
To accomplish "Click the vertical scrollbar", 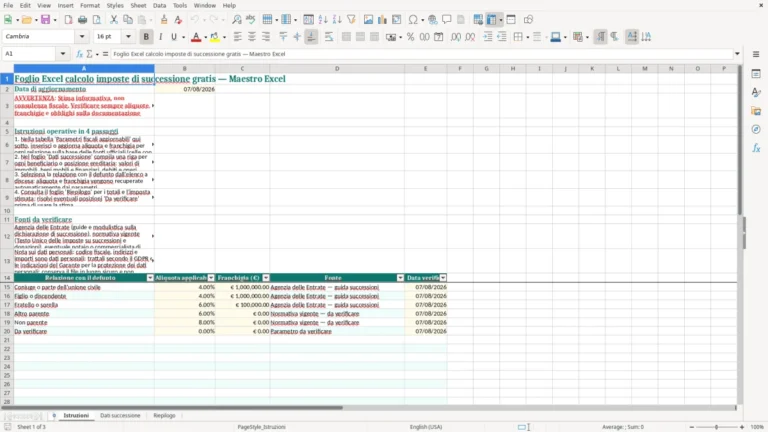I will point(740,142).
